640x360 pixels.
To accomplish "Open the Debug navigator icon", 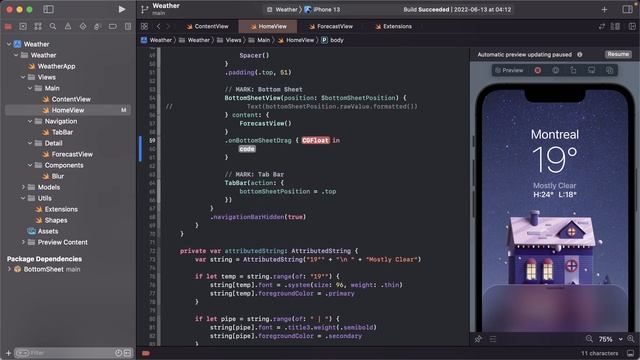I will 98,27.
